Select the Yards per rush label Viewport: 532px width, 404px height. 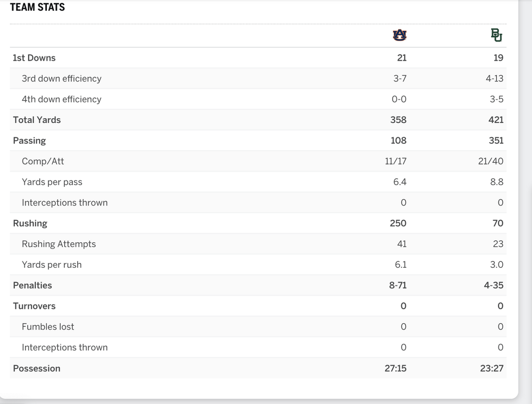pos(52,265)
